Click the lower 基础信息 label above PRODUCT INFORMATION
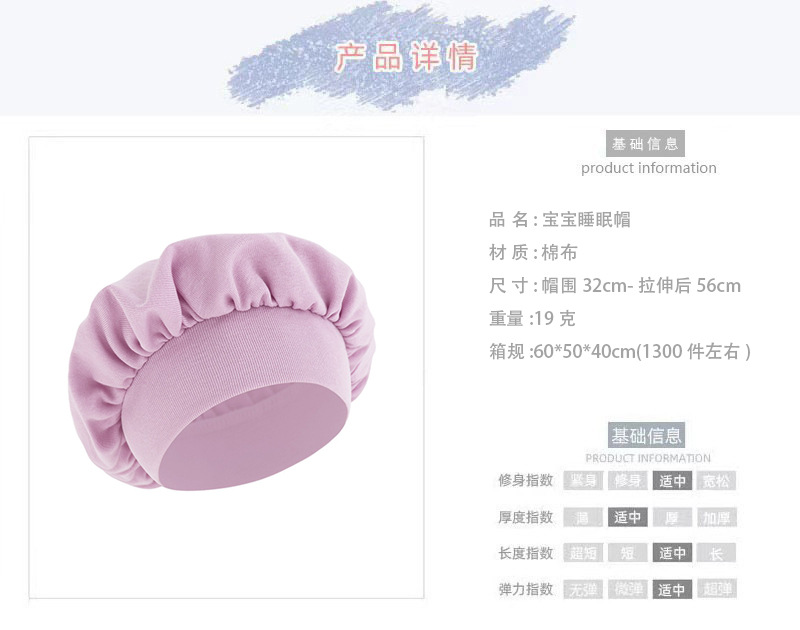Image resolution: width=800 pixels, height=630 pixels. click(646, 435)
